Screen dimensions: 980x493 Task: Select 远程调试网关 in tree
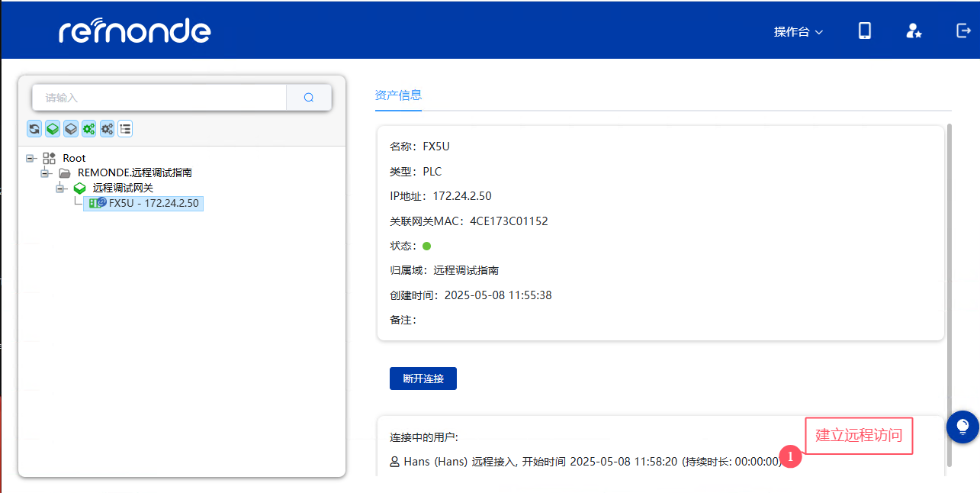tap(123, 188)
